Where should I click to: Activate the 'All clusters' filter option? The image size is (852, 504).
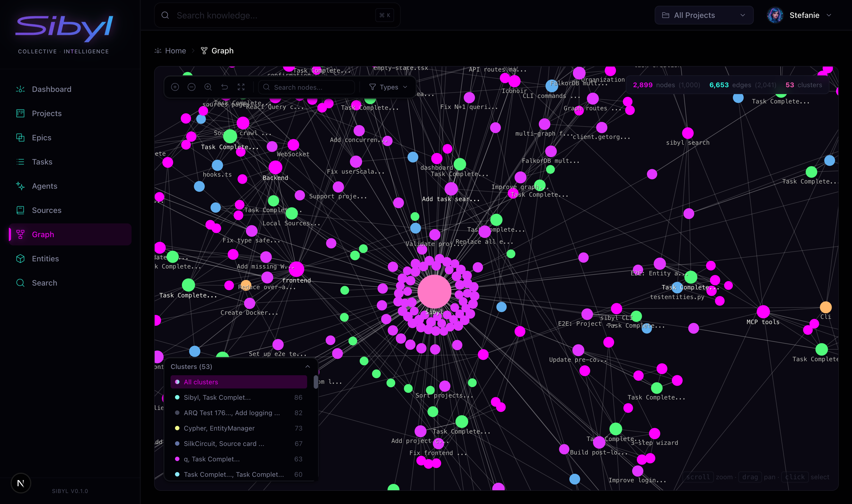click(x=201, y=382)
